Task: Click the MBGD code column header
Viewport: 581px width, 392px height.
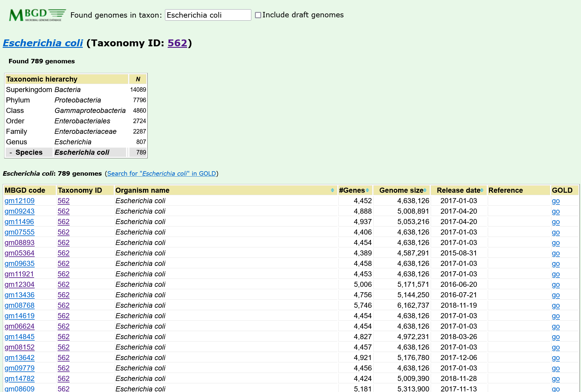Action: 25,190
